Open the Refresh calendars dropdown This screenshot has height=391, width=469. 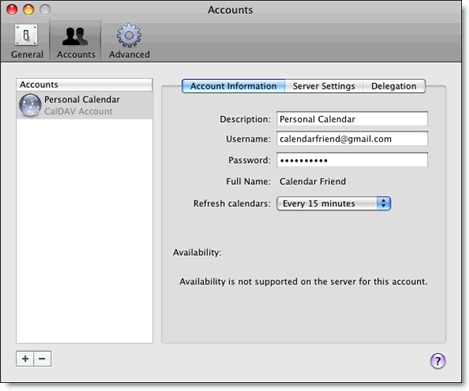point(334,203)
